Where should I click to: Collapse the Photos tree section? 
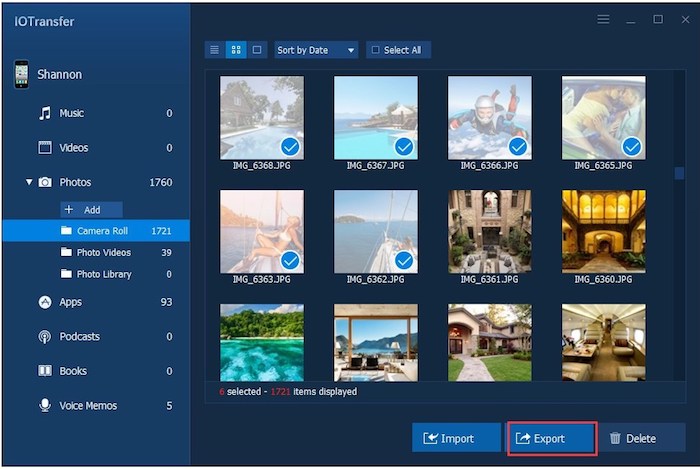(x=29, y=183)
